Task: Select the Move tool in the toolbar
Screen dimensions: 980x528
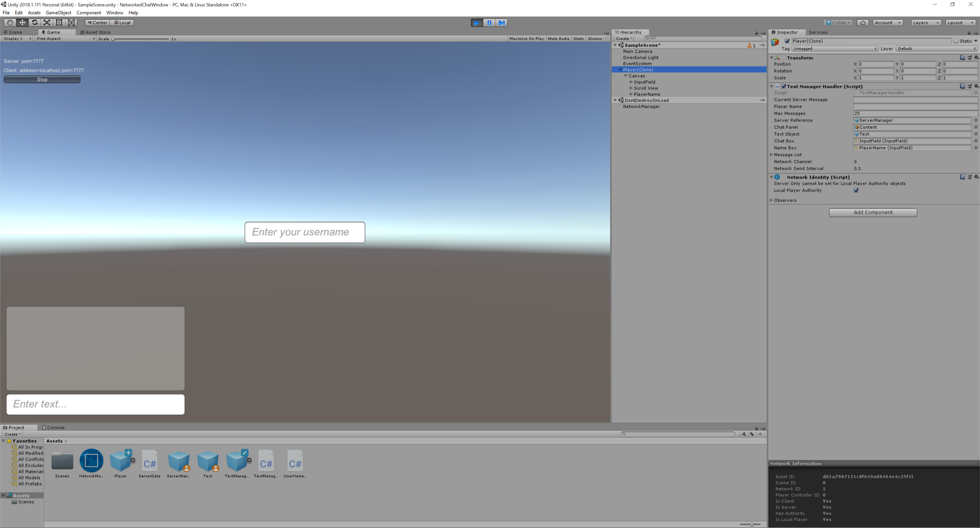Action: [x=22, y=22]
